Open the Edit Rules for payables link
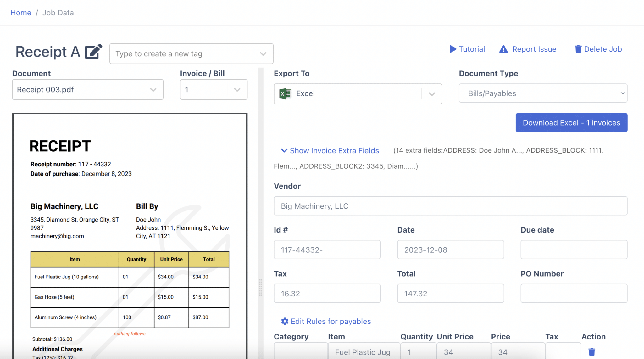 330,321
